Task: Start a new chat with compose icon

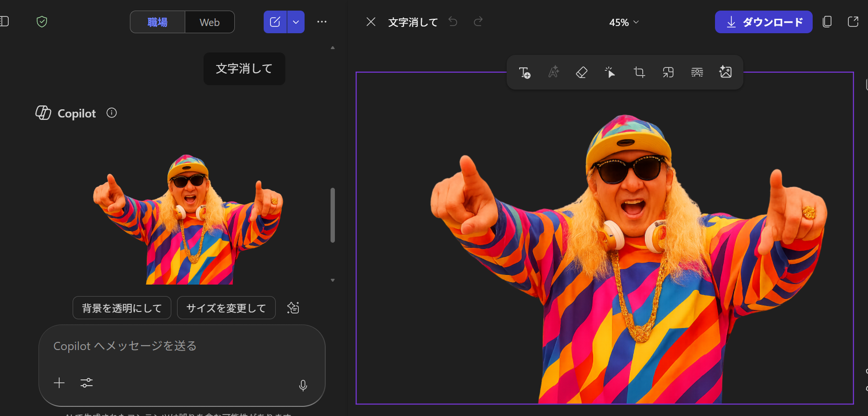Action: click(x=275, y=22)
